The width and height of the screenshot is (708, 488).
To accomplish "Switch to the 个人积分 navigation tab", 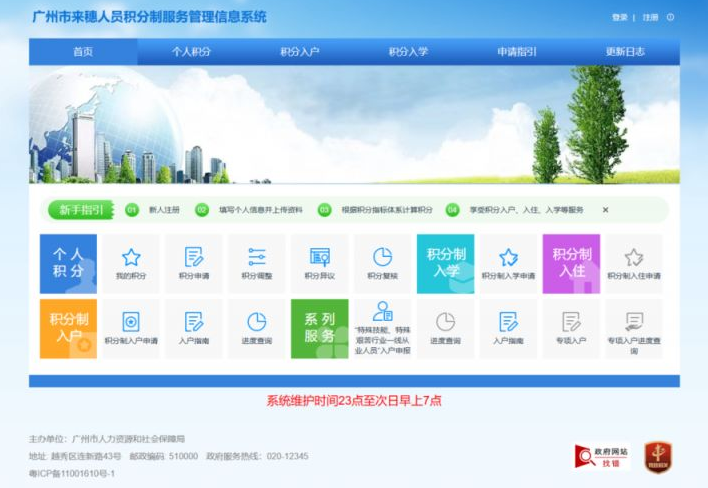I will click(191, 52).
